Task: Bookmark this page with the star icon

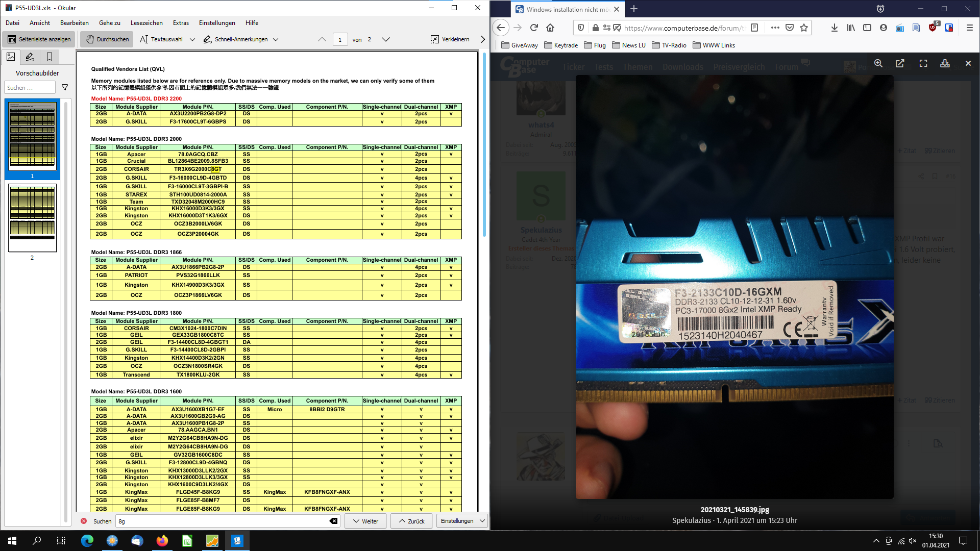Action: (x=804, y=28)
